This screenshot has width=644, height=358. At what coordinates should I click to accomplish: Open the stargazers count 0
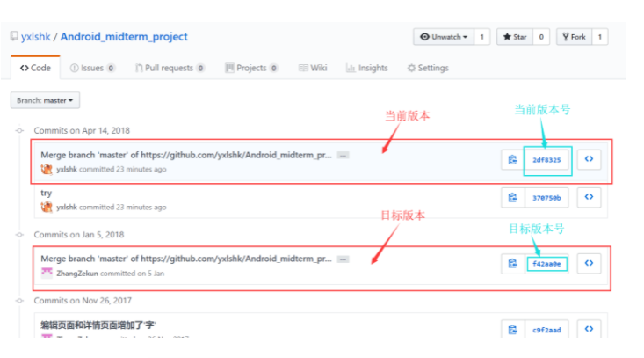(541, 37)
